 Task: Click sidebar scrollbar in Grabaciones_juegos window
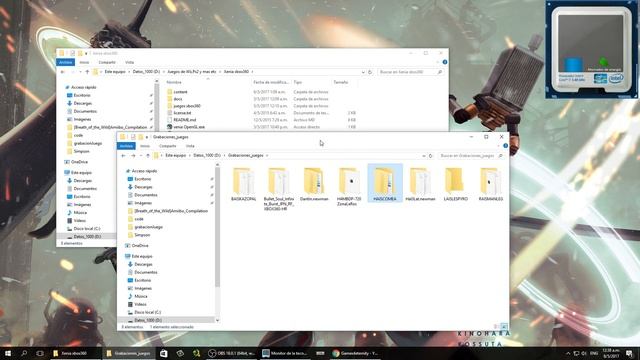217,227
